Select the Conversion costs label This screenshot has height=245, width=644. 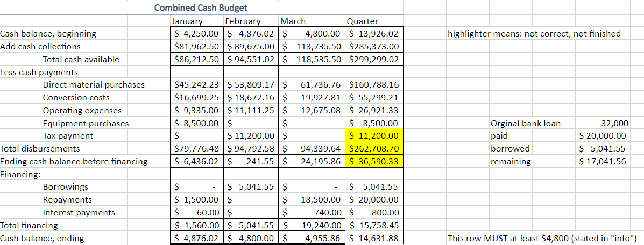coord(76,98)
